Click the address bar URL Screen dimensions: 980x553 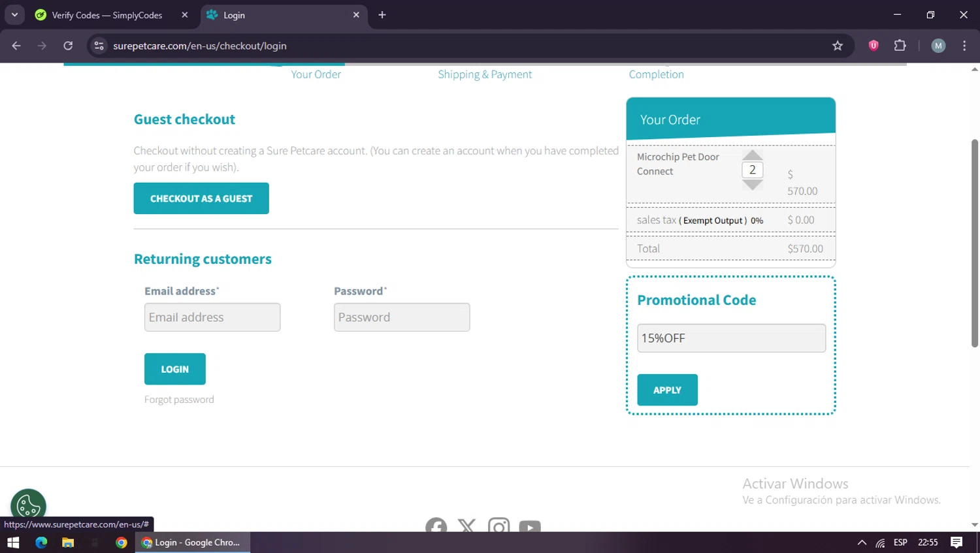[200, 46]
